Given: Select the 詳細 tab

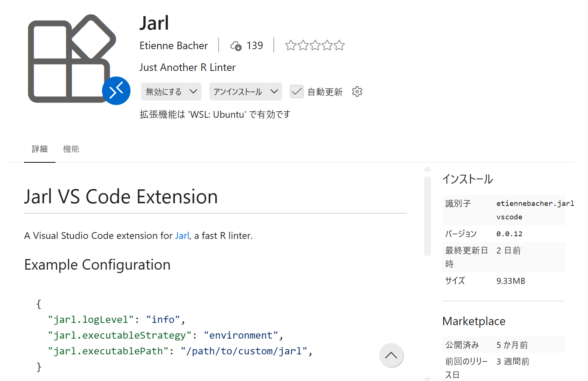Looking at the screenshot, I should [x=40, y=149].
